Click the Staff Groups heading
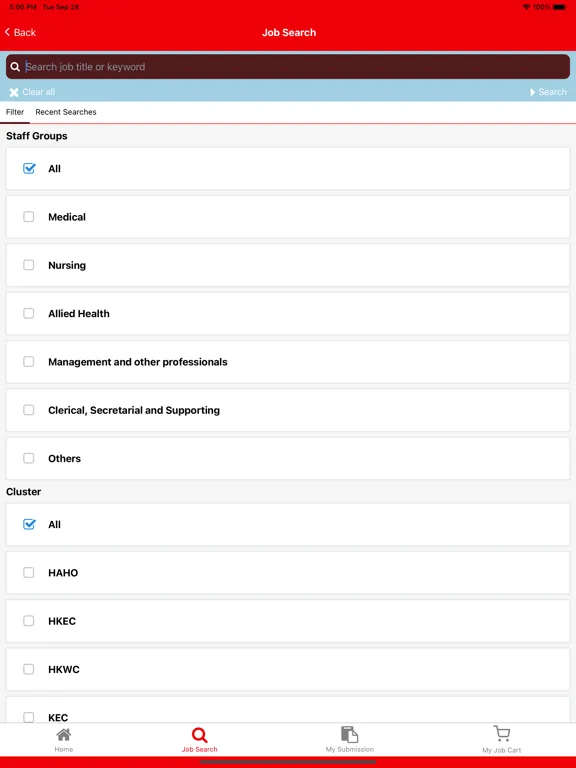Image resolution: width=576 pixels, height=768 pixels. point(37,136)
